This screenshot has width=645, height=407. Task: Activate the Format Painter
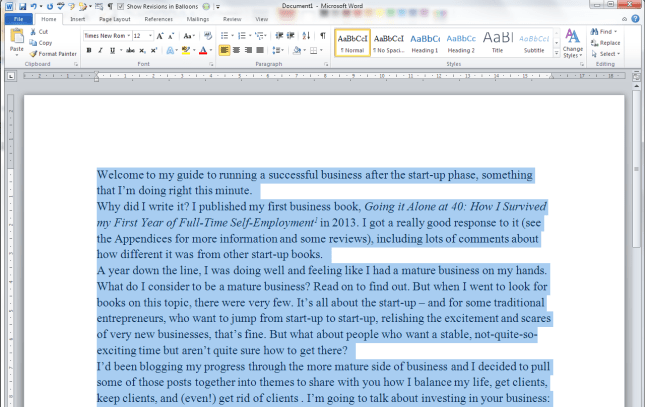pyautogui.click(x=53, y=54)
